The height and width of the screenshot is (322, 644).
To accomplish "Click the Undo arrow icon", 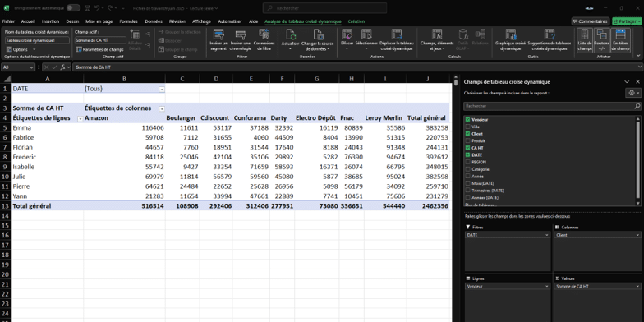I will (x=97, y=8).
